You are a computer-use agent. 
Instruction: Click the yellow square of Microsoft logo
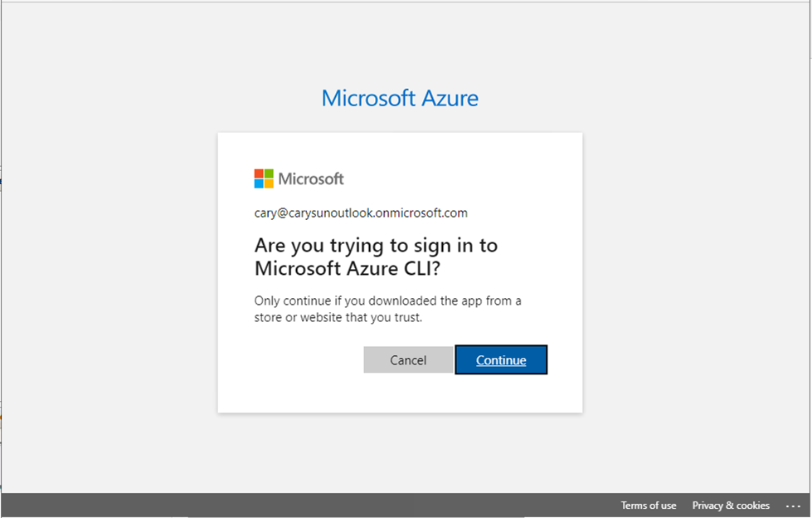pyautogui.click(x=269, y=183)
